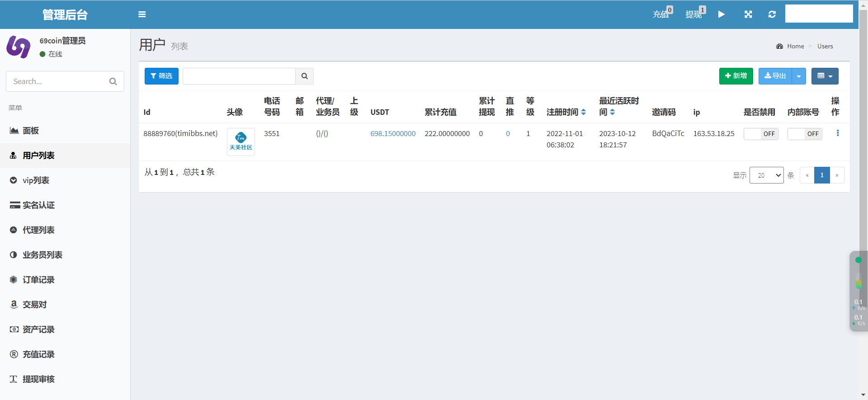Expand the 导出 export dropdown arrow
The height and width of the screenshot is (400, 868).
(799, 76)
